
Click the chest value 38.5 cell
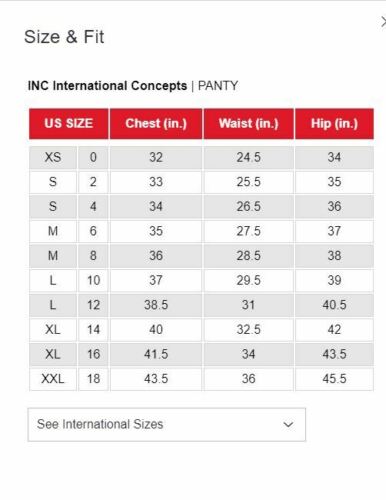tap(156, 305)
